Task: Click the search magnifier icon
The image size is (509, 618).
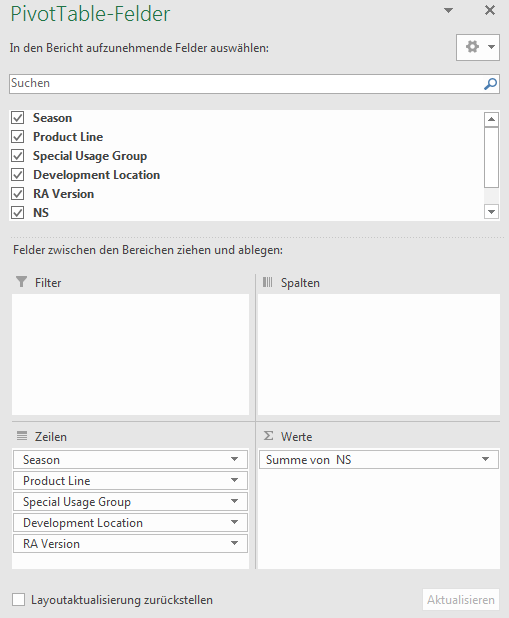Action: (x=490, y=84)
